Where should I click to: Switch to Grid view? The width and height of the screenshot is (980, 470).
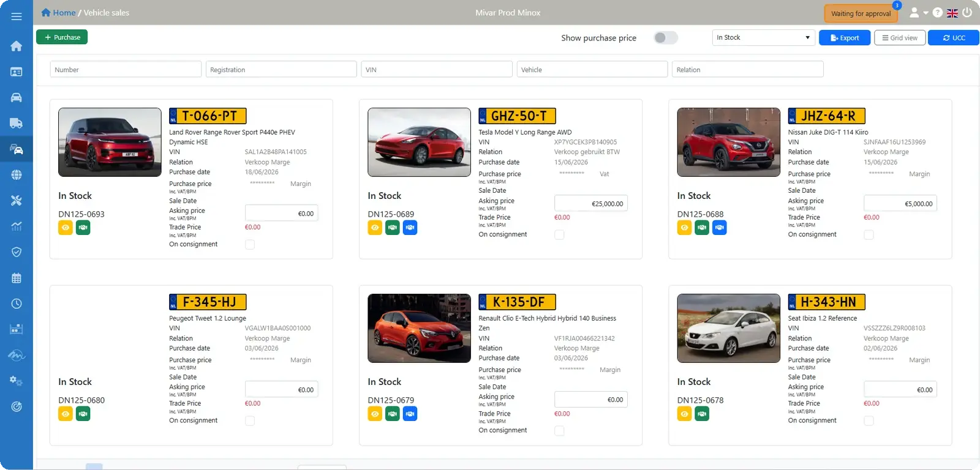[900, 37]
